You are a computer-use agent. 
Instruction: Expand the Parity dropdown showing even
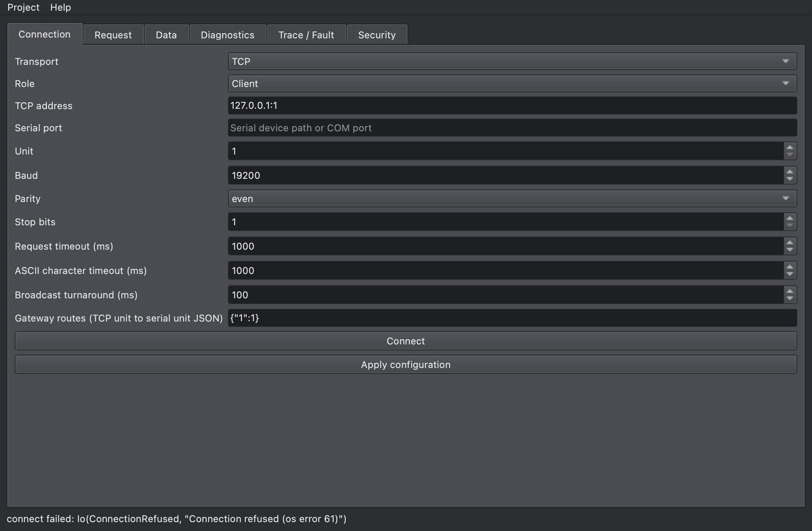(512, 198)
